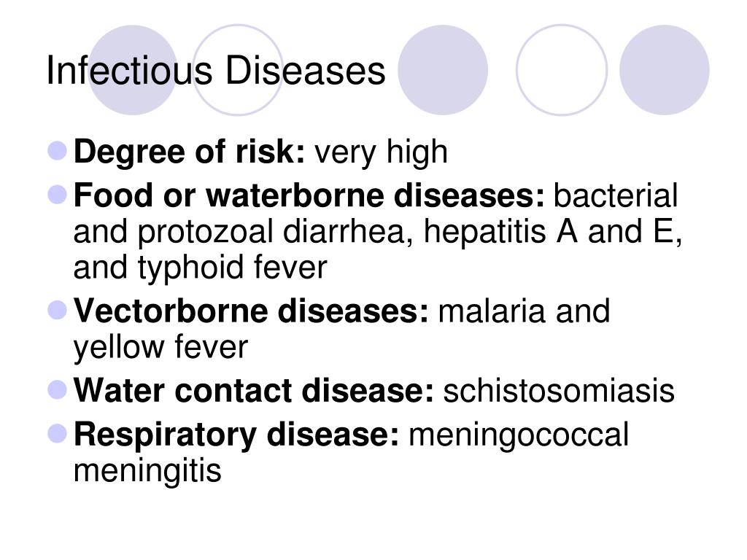Click the bold 'Vectorborne diseases:' label

pyautogui.click(x=251, y=311)
